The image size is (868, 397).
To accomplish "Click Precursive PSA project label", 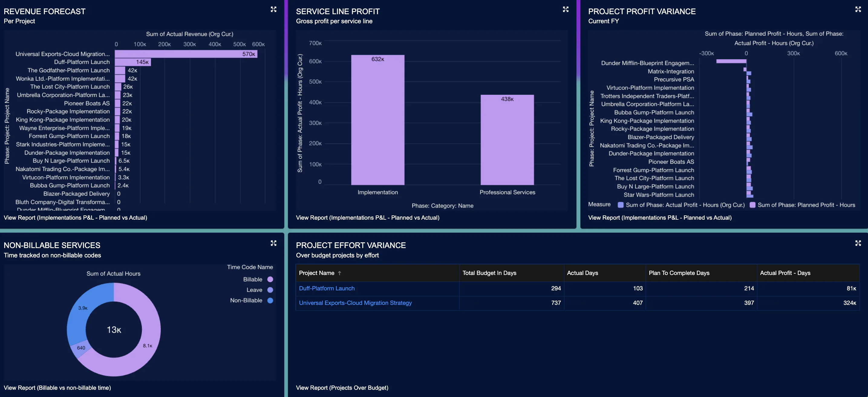I will tap(674, 79).
